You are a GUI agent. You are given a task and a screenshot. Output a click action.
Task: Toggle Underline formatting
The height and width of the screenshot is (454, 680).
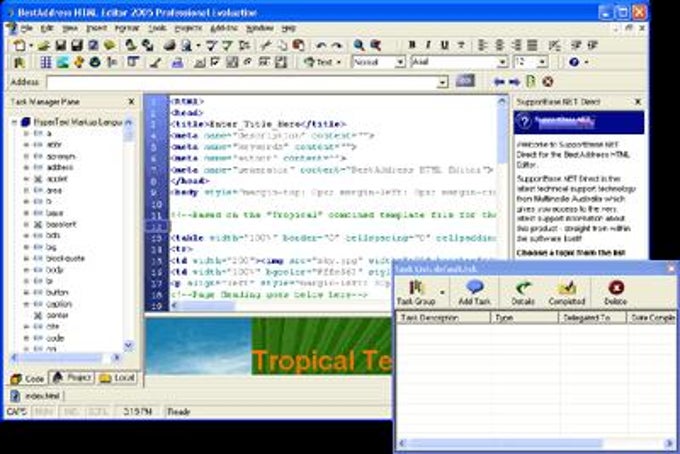coord(445,45)
